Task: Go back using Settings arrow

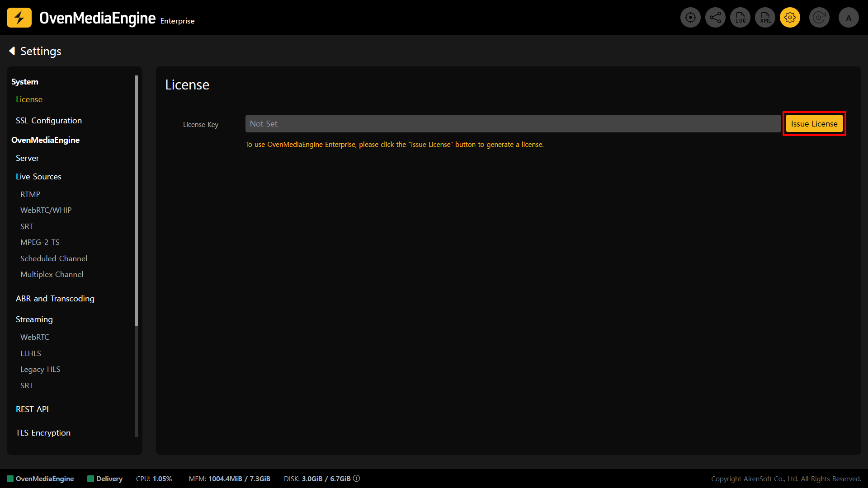Action: (x=12, y=51)
